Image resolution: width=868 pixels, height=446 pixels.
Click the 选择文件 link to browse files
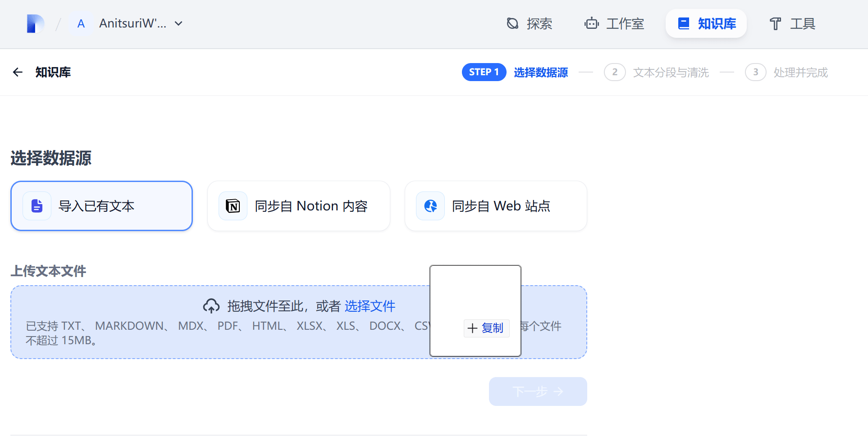click(370, 306)
